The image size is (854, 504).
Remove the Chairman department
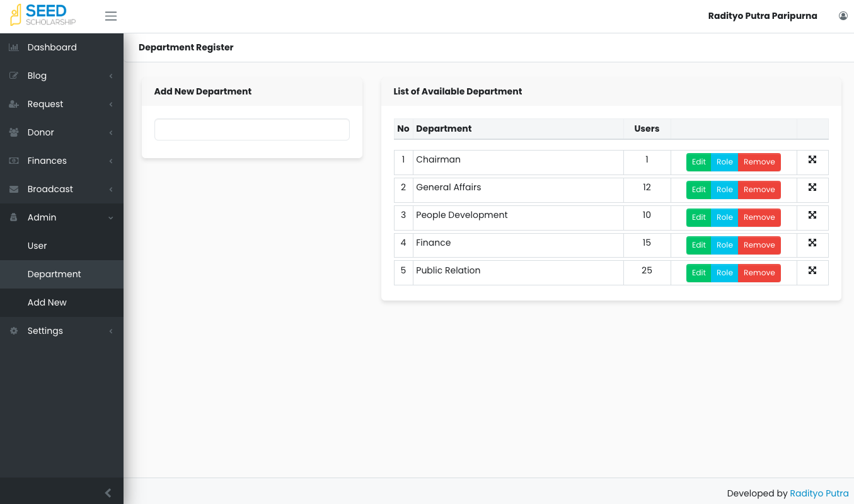(759, 162)
